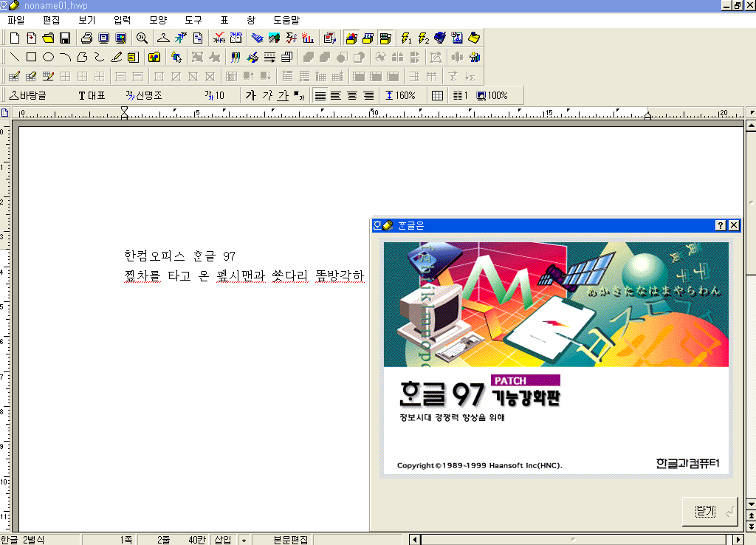This screenshot has width=756, height=545.
Task: Open a new document with the New icon
Action: (x=13, y=38)
